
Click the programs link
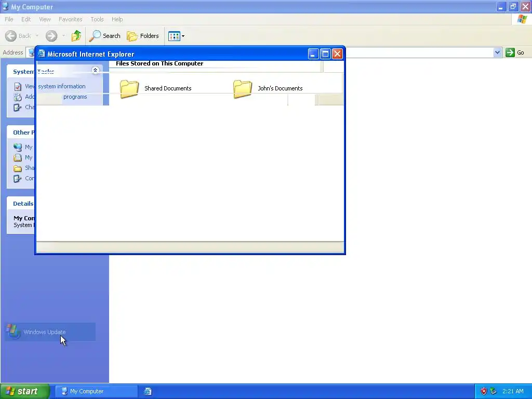(75, 97)
